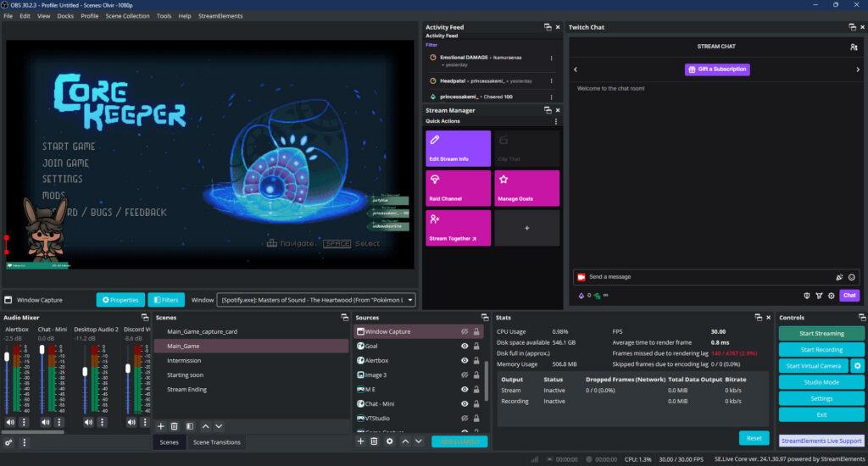The height and width of the screenshot is (466, 868).
Task: Hide the Goal source with eye icon
Action: click(465, 346)
